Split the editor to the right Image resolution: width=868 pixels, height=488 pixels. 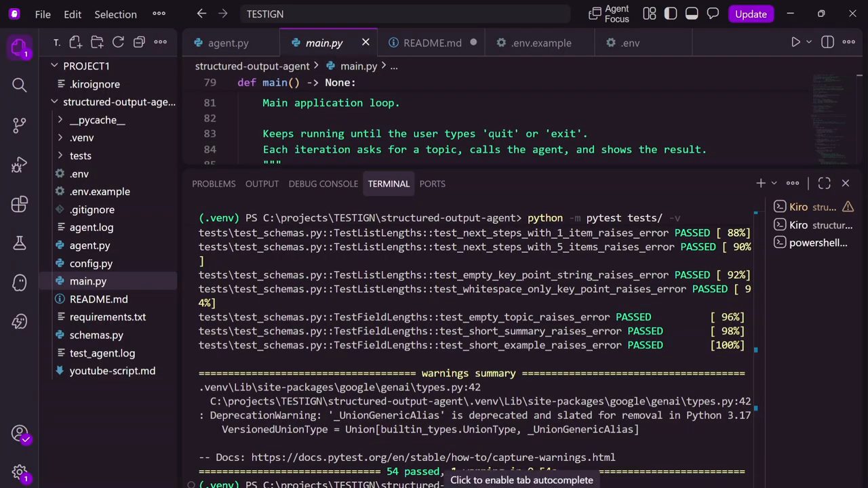[827, 43]
